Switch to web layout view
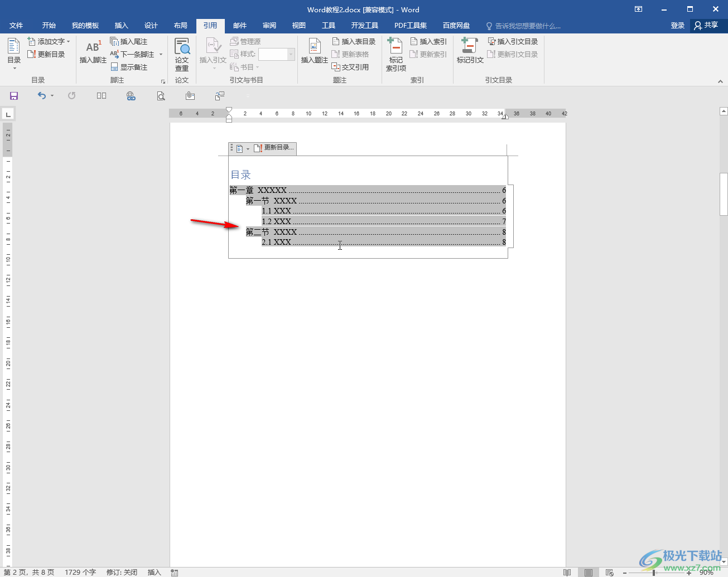This screenshot has height=577, width=728. 610,573
